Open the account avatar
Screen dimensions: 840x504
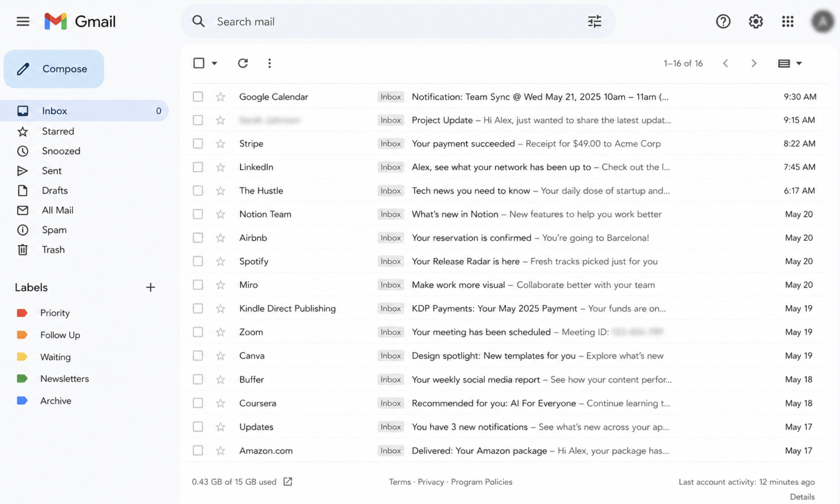[823, 21]
